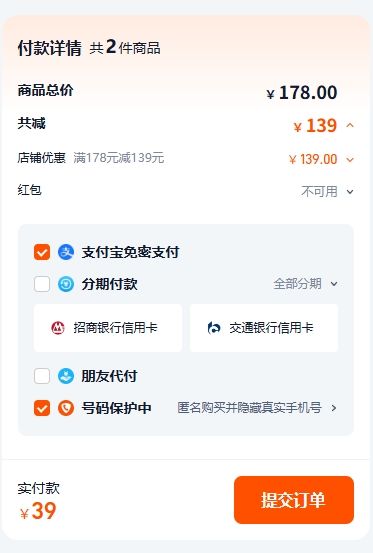Select 招商银行信用卡 payment option
This screenshot has height=553, width=373.
(108, 328)
